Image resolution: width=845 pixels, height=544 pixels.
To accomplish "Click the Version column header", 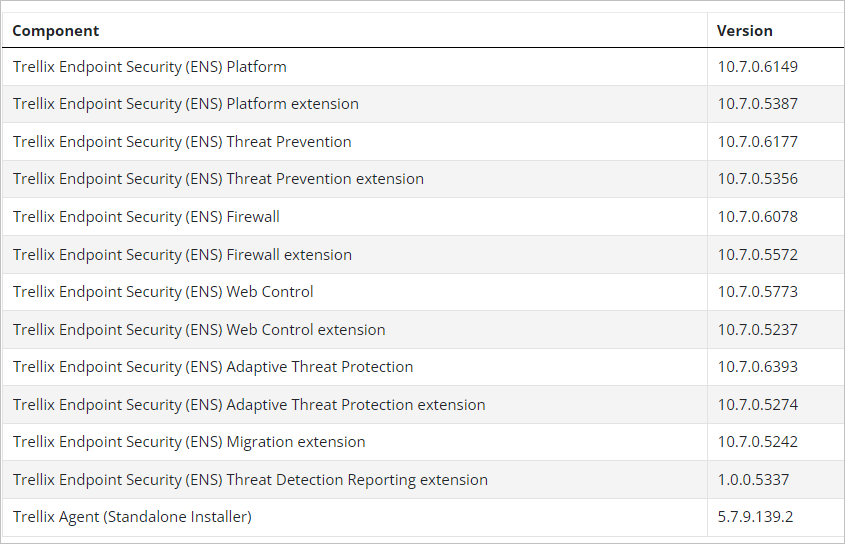I will click(x=744, y=31).
